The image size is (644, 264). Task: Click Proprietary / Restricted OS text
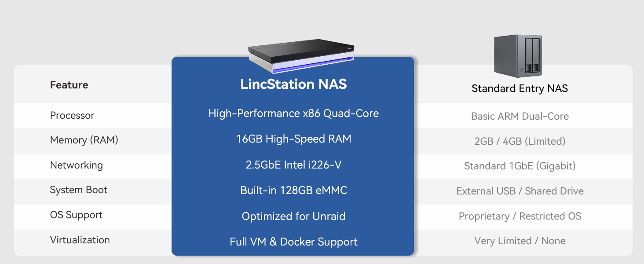pos(520,216)
